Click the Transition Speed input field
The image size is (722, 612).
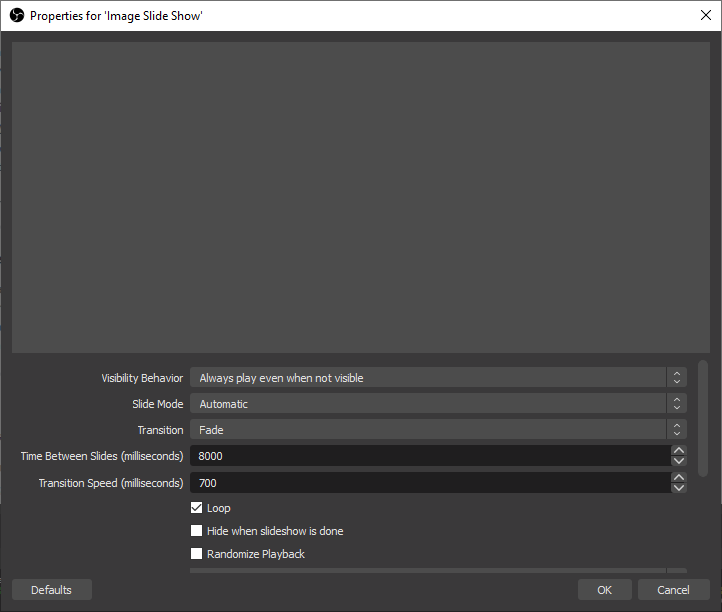click(x=430, y=483)
